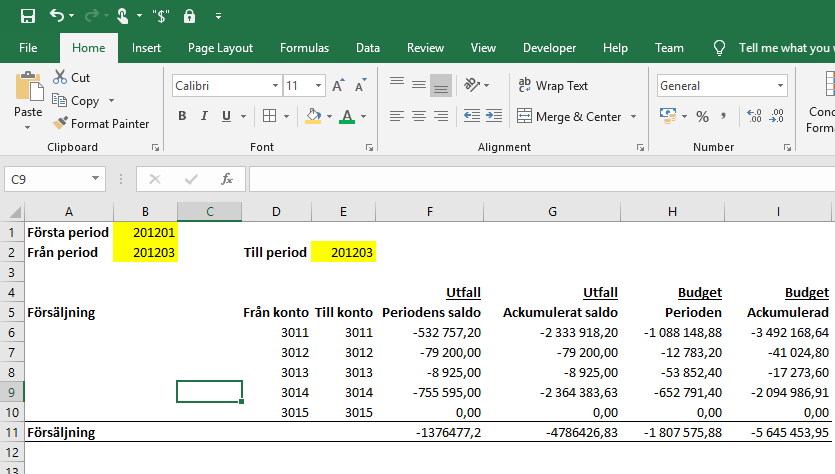Open the Customize Quick Access Toolbar dropdown
Image resolution: width=835 pixels, height=474 pixels.
[218, 17]
